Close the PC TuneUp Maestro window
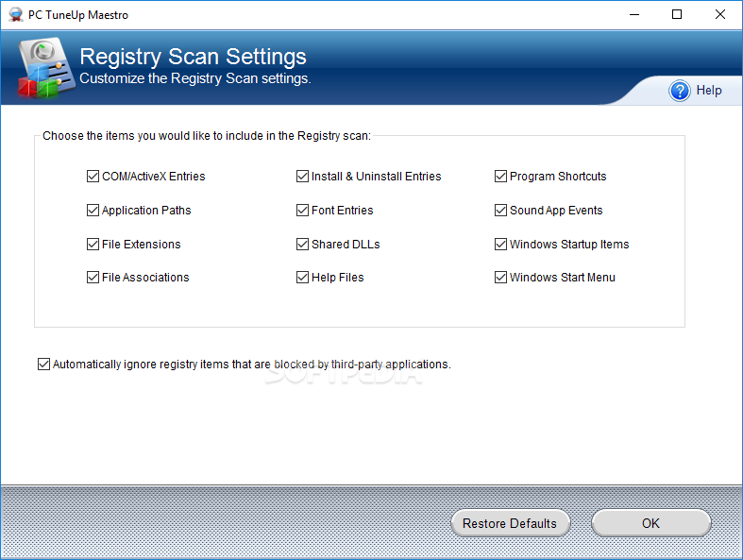Viewport: 743px width, 560px height. tap(720, 15)
